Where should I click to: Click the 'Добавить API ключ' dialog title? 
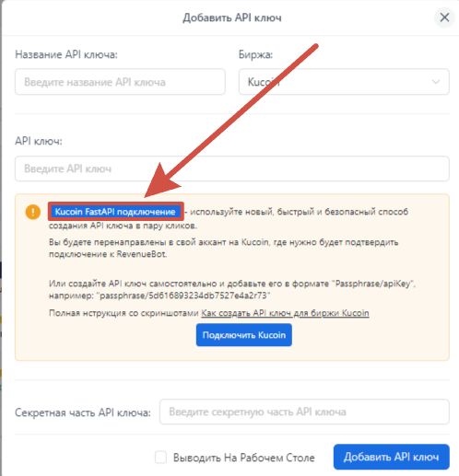coord(232,17)
